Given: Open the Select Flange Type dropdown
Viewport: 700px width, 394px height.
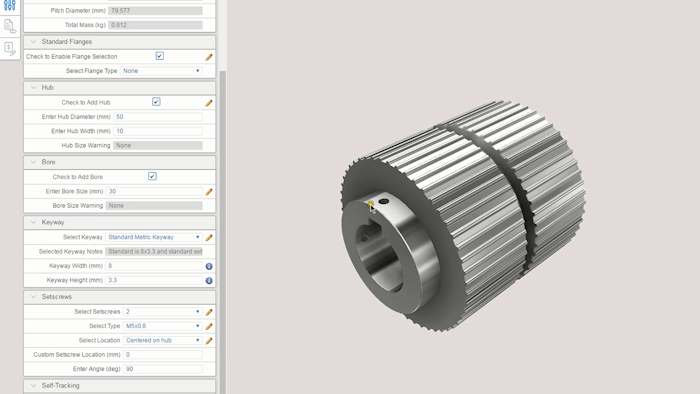Looking at the screenshot, I should (x=161, y=71).
